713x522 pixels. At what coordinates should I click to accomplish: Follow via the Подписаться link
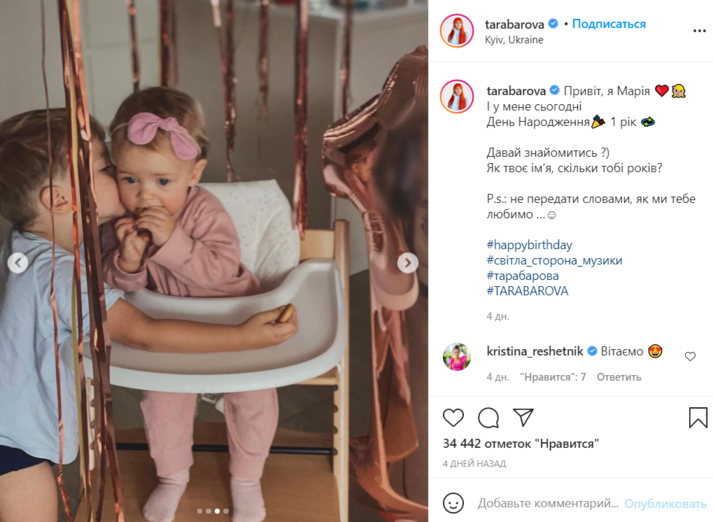(608, 24)
